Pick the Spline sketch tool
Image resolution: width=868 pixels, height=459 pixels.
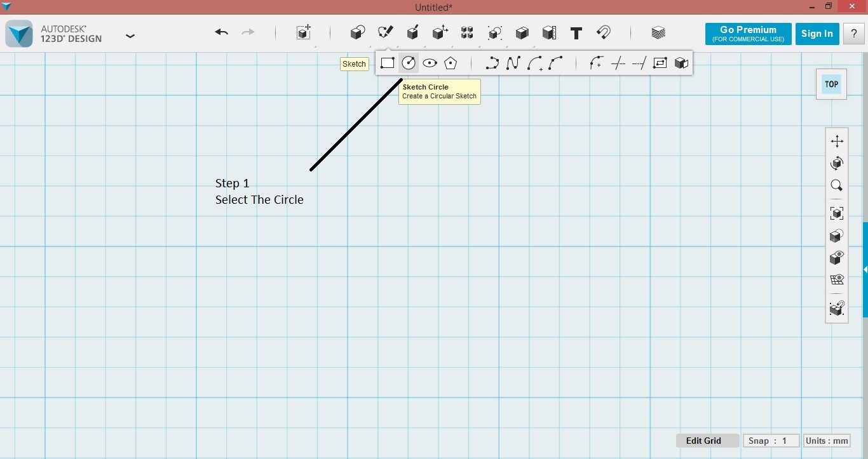(x=513, y=63)
